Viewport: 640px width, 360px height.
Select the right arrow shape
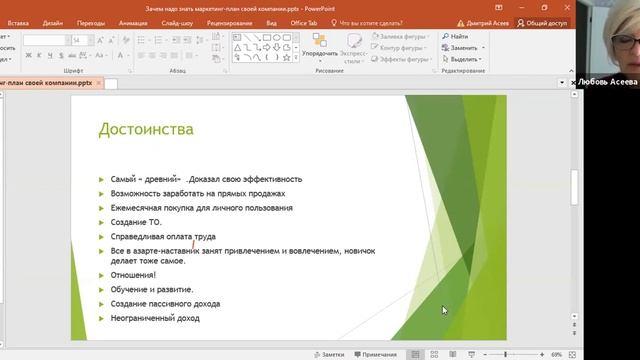[x=267, y=48]
